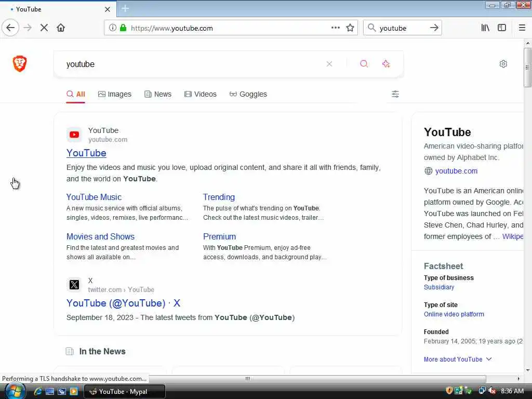The width and height of the screenshot is (532, 399).
Task: Clear the Brave search query
Action: pos(329,64)
